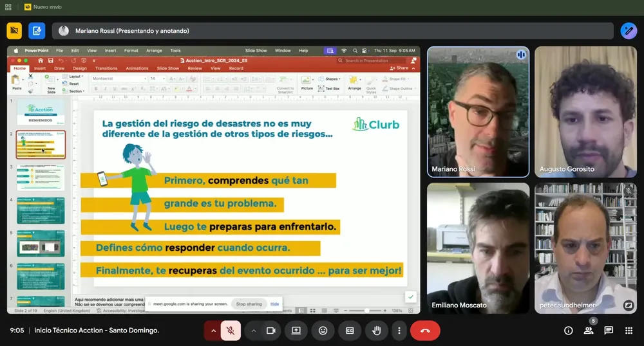Click the 'Stop sharing' button

coord(249,304)
